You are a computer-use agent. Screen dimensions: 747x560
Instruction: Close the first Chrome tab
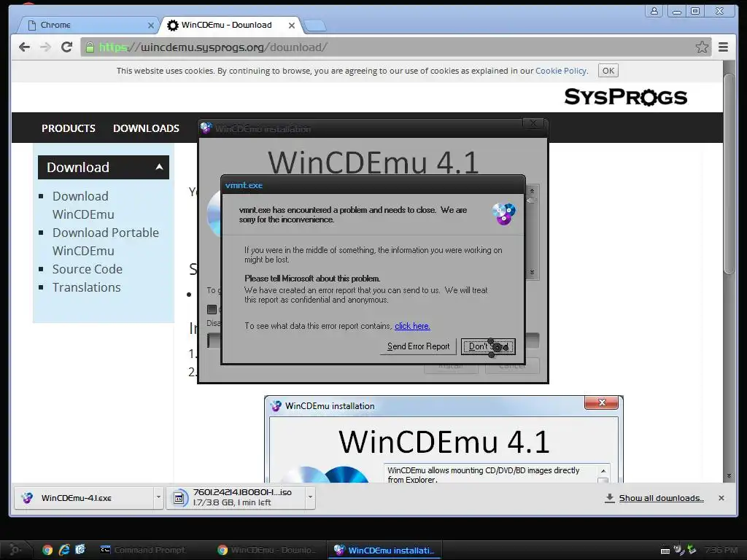[150, 26]
